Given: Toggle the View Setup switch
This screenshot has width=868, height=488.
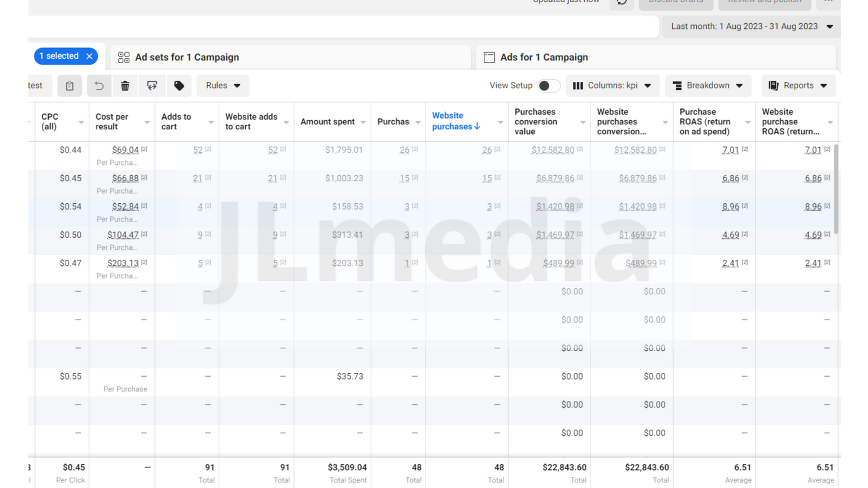Looking at the screenshot, I should tap(548, 86).
